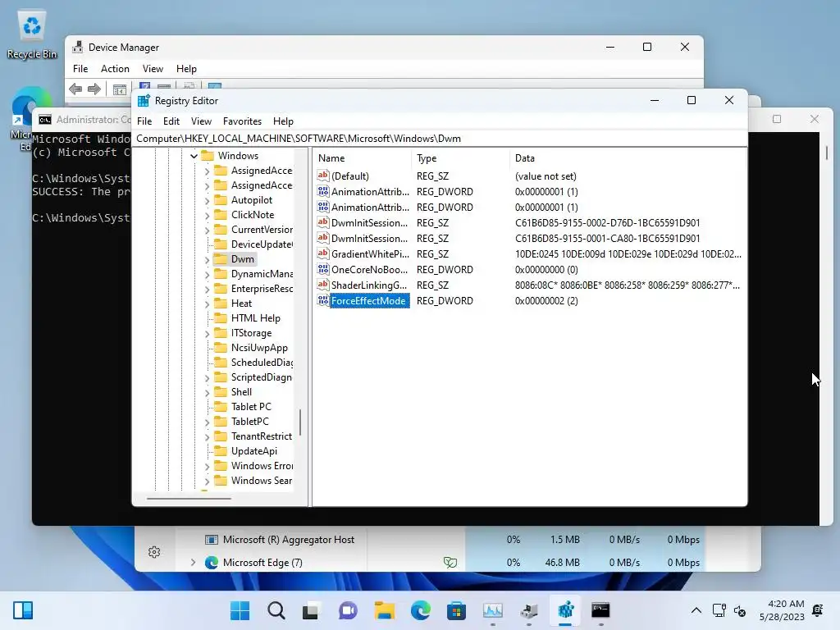Open Microsoft Edge from taskbar

coord(421,610)
